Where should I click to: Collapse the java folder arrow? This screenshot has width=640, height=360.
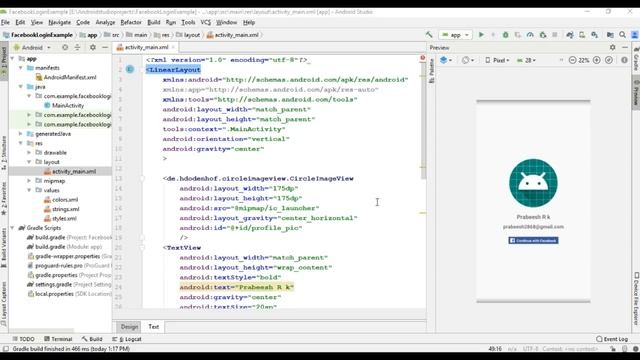click(x=21, y=87)
